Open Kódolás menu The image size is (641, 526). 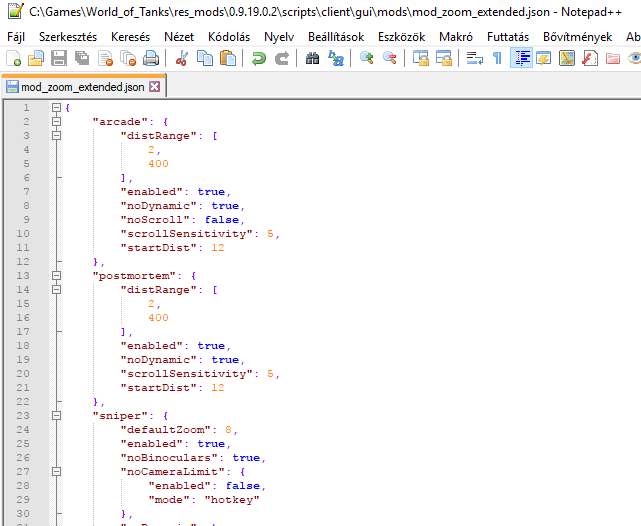(229, 37)
